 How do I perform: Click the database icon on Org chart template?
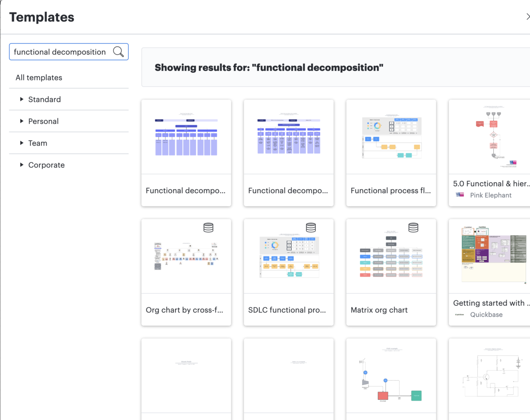coord(208,227)
